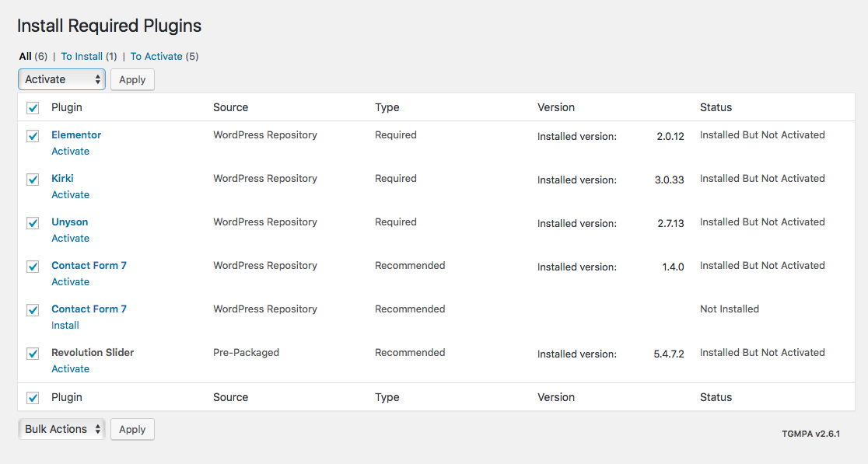868x464 pixels.
Task: Click Install link under Contact Form 7
Action: (x=65, y=325)
